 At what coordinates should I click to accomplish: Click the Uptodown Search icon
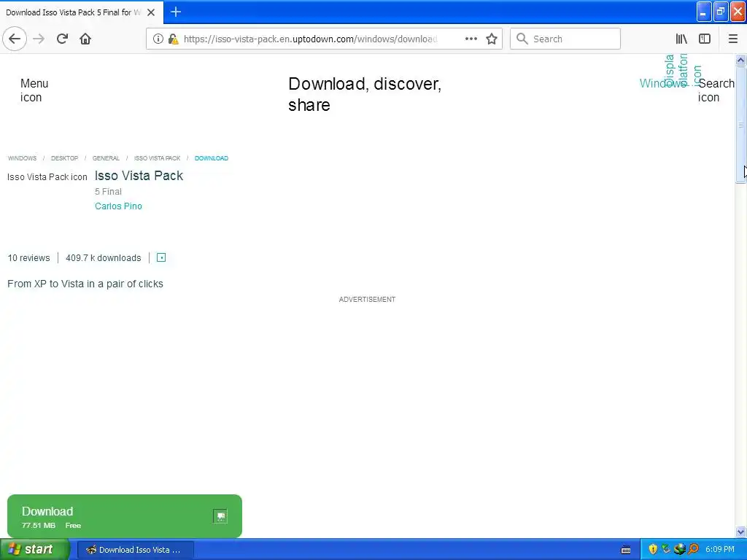point(716,90)
